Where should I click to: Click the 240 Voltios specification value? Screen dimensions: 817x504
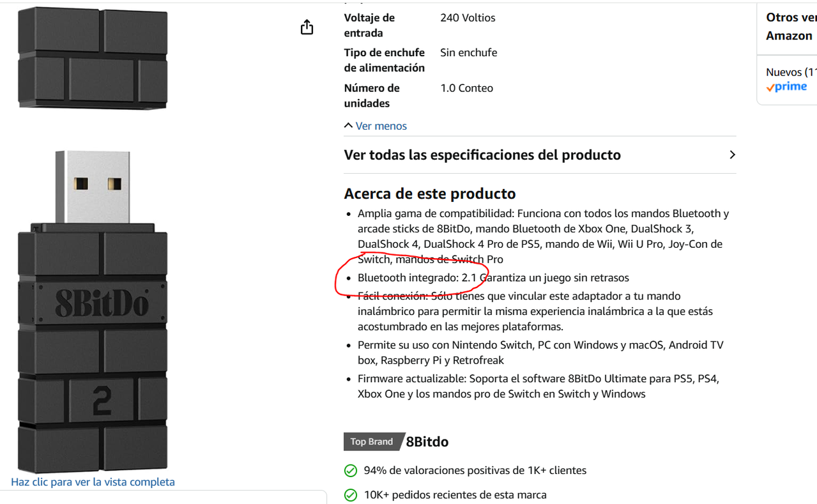click(468, 18)
